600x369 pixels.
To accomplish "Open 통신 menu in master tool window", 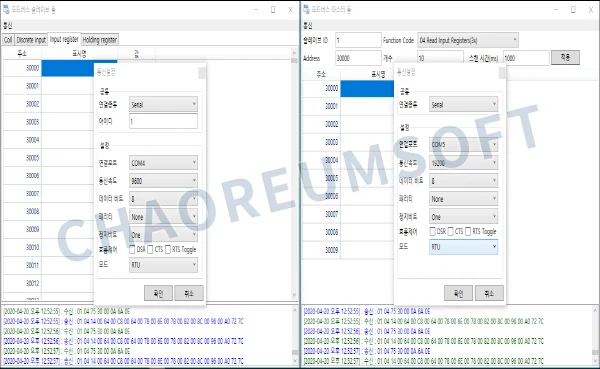I will tap(308, 25).
